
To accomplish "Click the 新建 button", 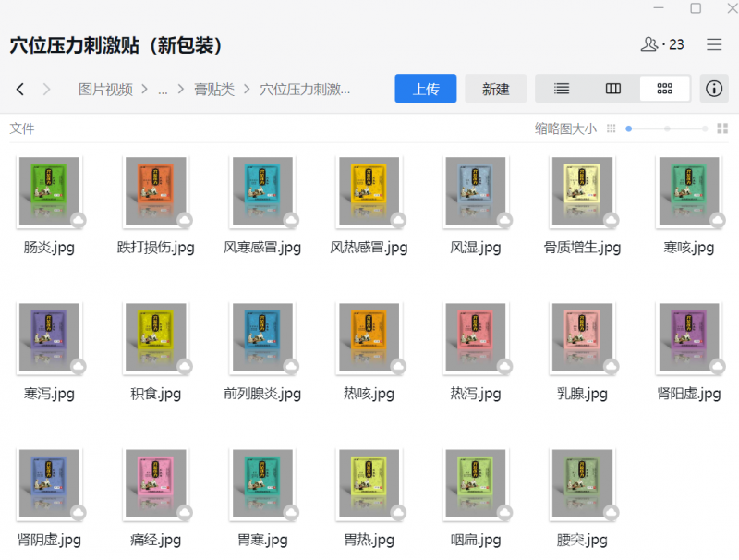I will click(x=495, y=89).
